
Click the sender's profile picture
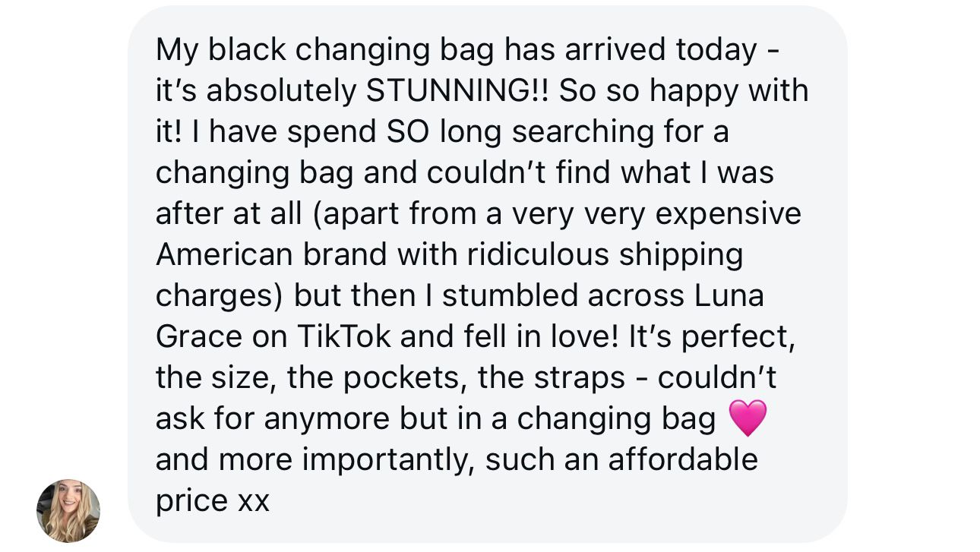pos(68,510)
